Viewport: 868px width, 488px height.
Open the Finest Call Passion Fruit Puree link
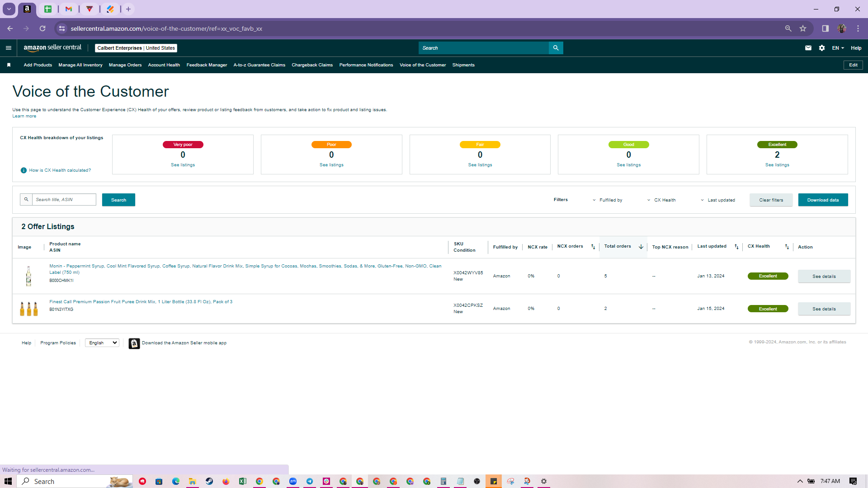coord(141,302)
